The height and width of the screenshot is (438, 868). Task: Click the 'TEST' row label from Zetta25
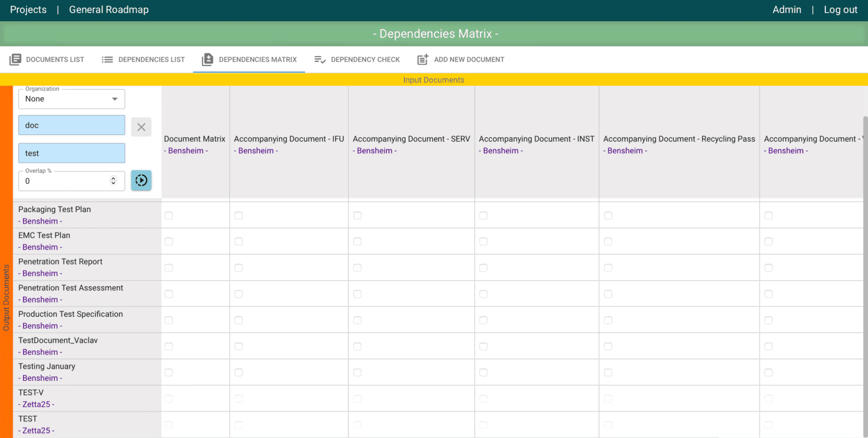(28, 419)
